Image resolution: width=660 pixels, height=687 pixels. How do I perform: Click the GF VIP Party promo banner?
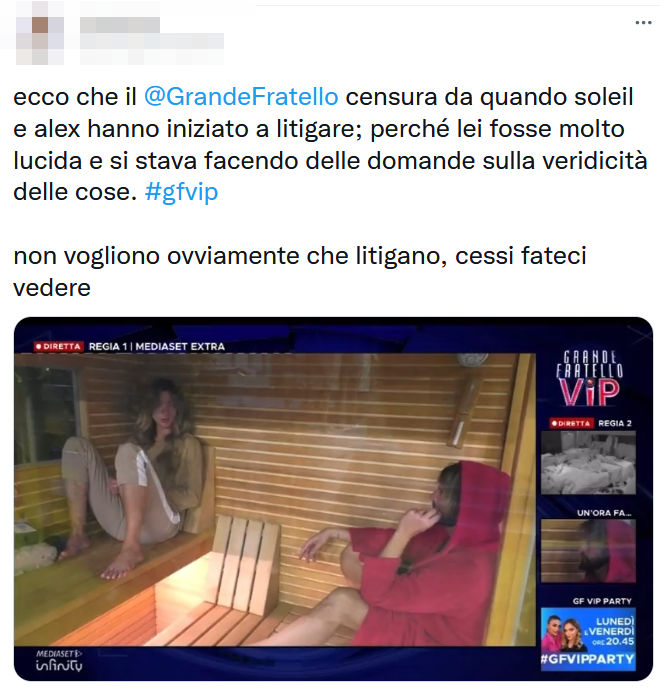tap(588, 639)
